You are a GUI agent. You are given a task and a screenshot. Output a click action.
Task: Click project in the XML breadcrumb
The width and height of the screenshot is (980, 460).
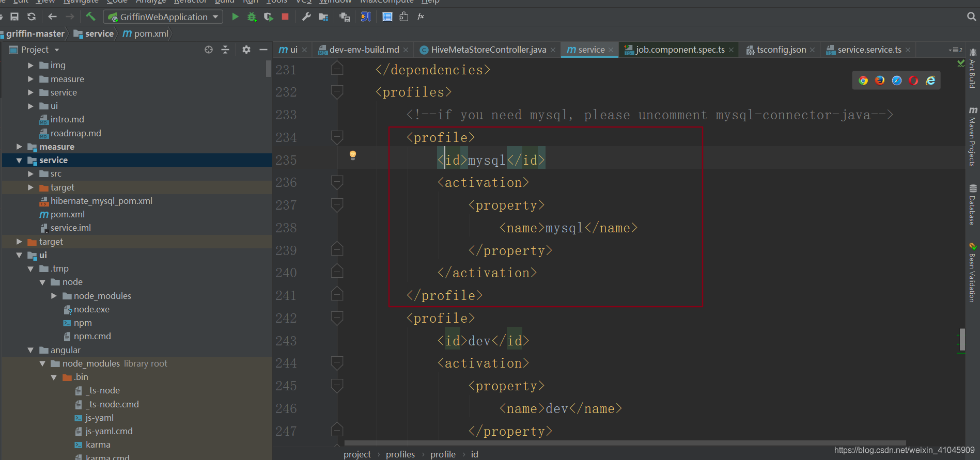pyautogui.click(x=357, y=454)
